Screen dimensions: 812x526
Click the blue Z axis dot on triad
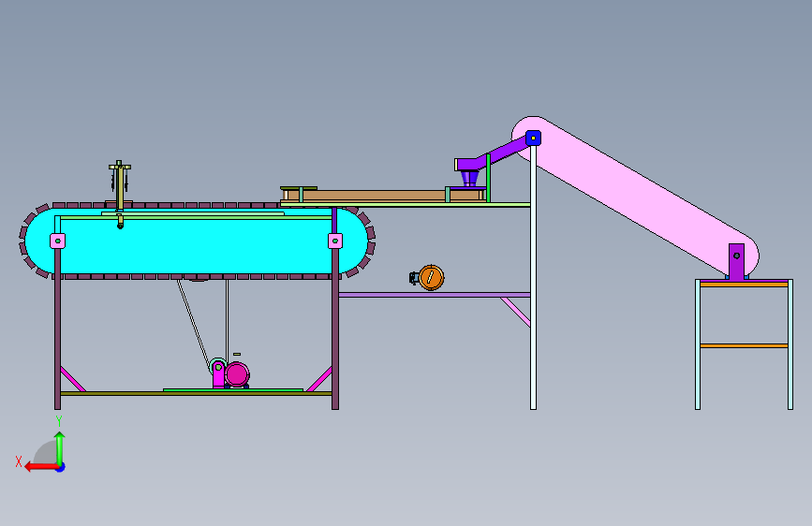(x=61, y=467)
